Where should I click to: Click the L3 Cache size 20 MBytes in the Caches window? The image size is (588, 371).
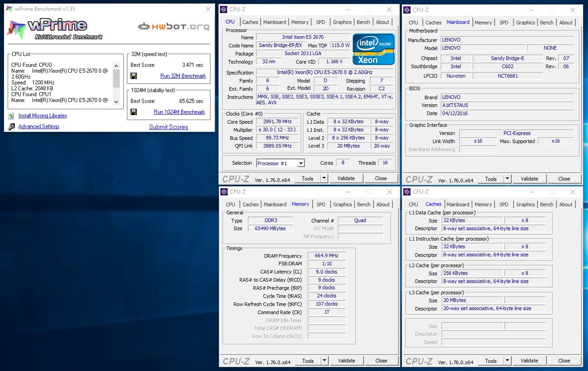pos(472,300)
